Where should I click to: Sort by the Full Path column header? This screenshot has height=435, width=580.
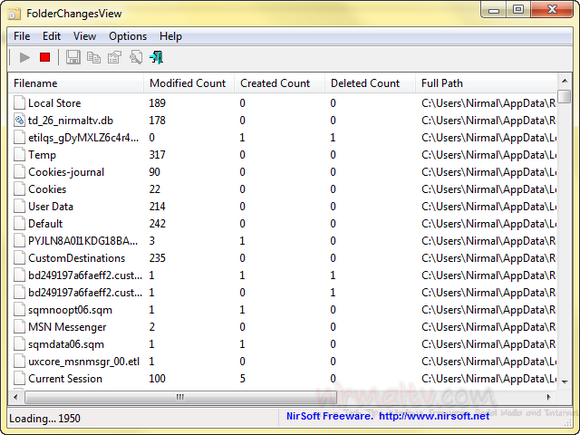click(486, 83)
